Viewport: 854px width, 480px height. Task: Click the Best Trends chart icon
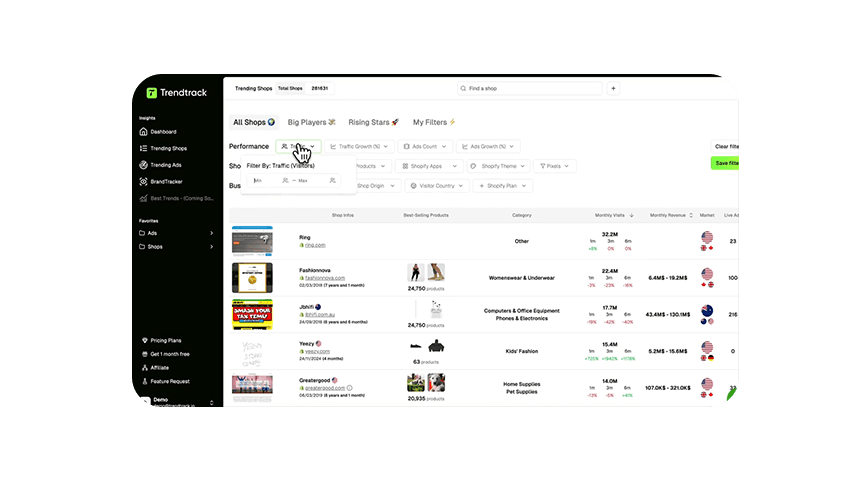coord(143,198)
